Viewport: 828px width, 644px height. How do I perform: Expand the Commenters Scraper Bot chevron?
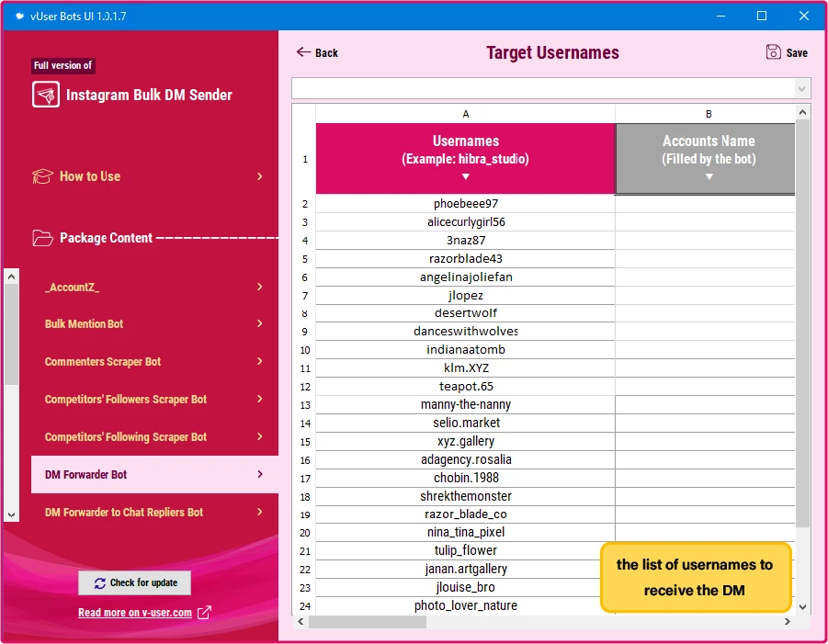click(x=259, y=361)
